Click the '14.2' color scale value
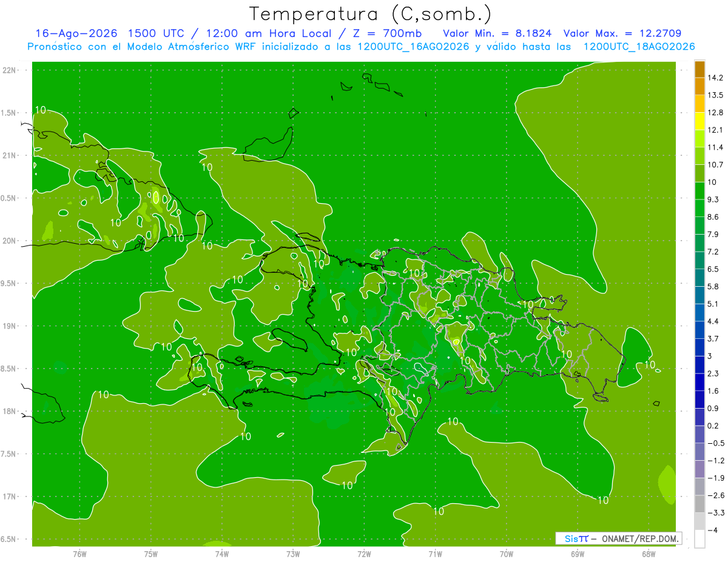Screen dimensions: 728x562 pyautogui.click(x=716, y=78)
